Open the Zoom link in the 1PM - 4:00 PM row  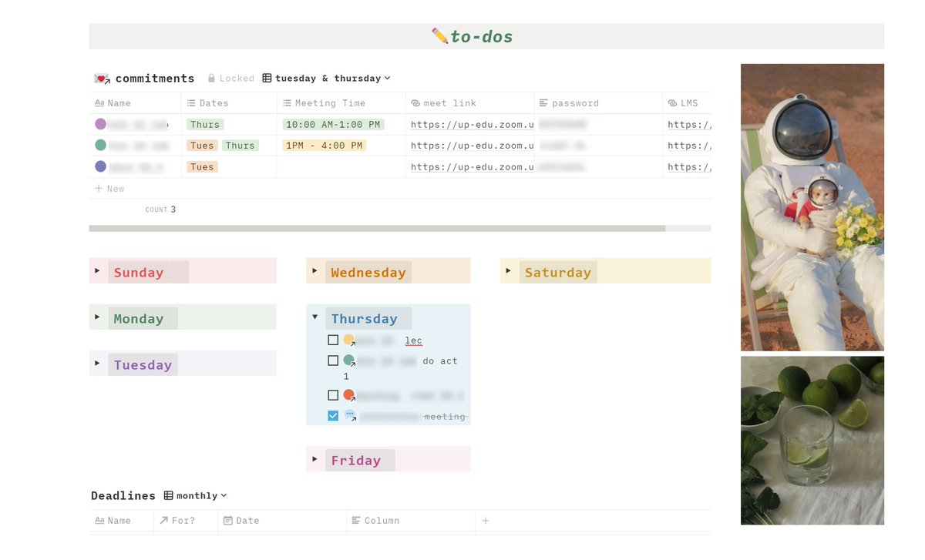point(472,146)
